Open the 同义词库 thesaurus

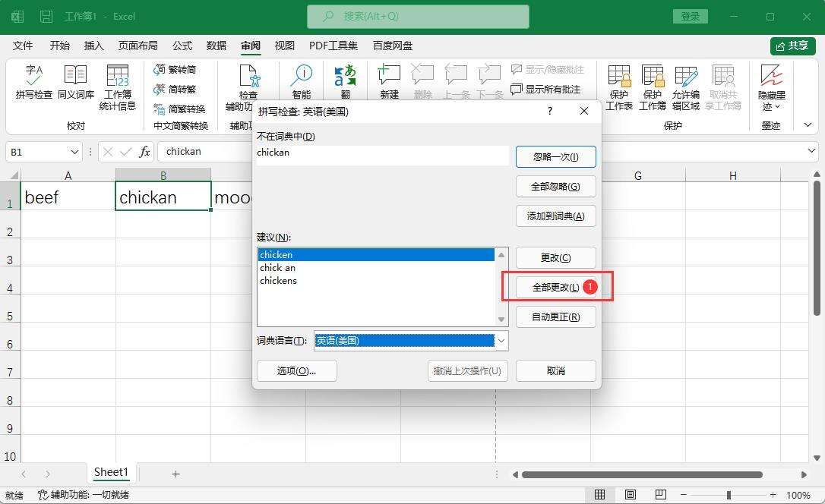[x=76, y=81]
